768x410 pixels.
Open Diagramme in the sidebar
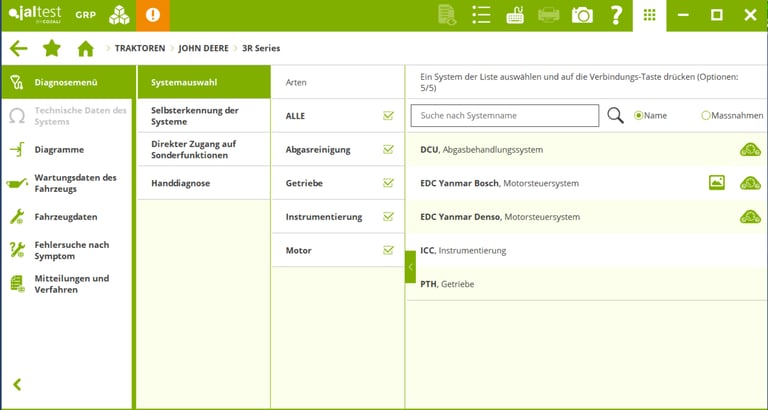point(67,149)
